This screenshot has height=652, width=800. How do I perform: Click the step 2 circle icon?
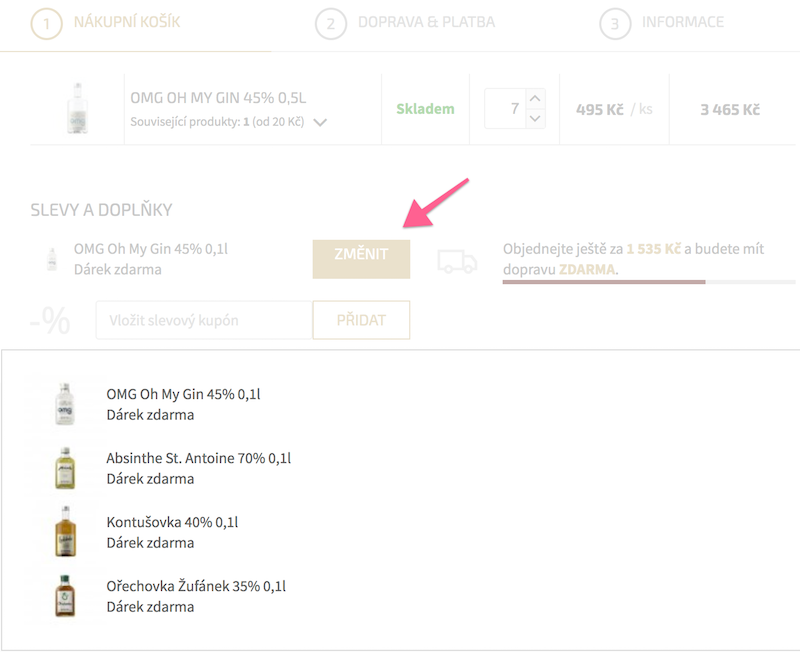point(331,23)
